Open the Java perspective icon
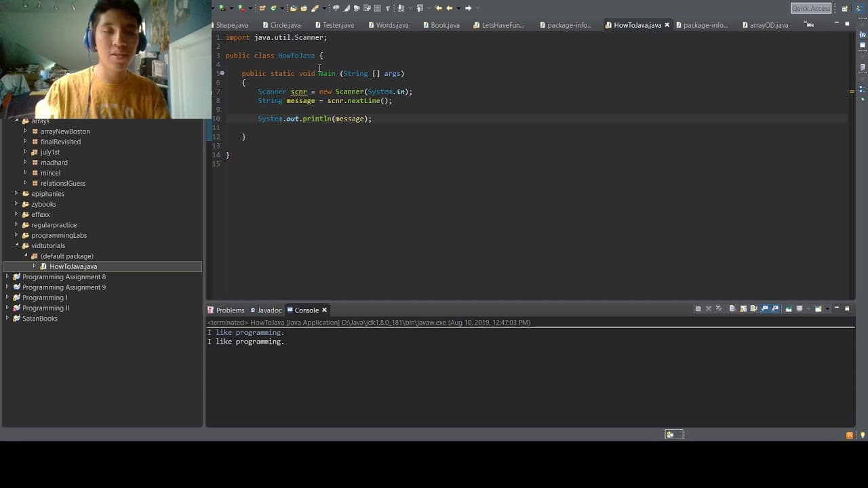The height and width of the screenshot is (488, 868). (x=858, y=8)
